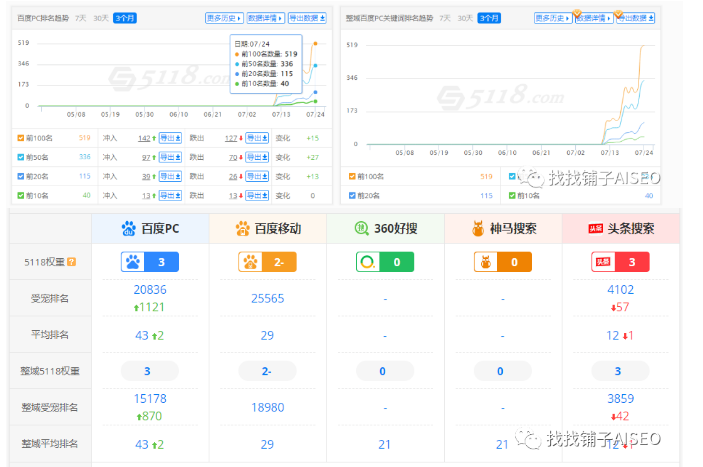Click 百度移动 整域受宠排名 value 18980
Screen dimensions: 703x467
pos(268,407)
